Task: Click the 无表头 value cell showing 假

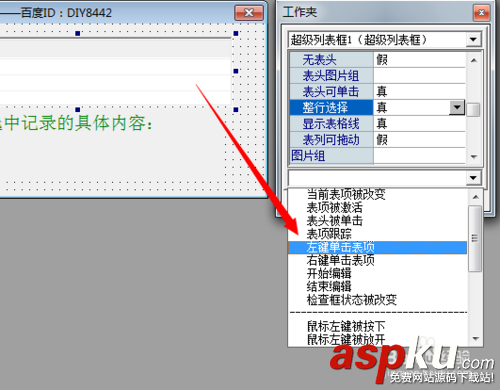Action: pos(419,60)
